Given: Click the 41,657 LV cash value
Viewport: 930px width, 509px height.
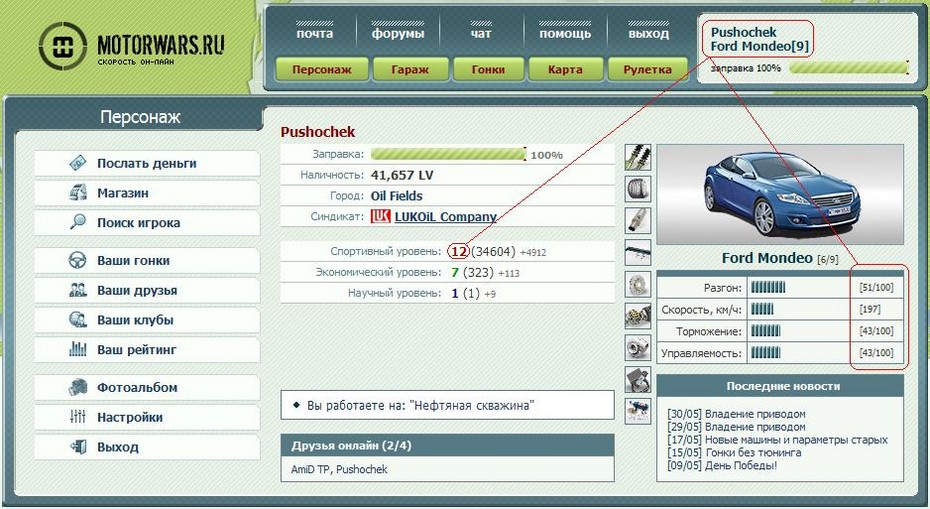Looking at the screenshot, I should coord(402,175).
